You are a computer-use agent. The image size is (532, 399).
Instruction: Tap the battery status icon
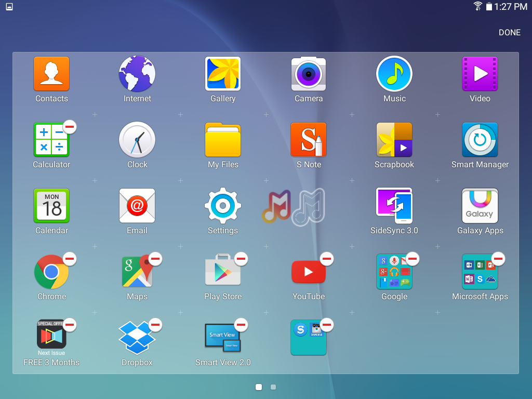pyautogui.click(x=489, y=6)
